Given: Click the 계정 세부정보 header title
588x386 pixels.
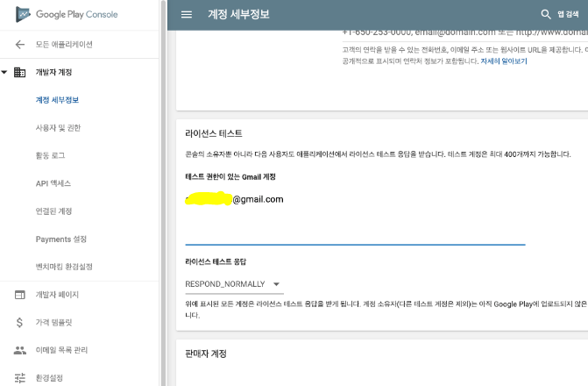Looking at the screenshot, I should [238, 14].
